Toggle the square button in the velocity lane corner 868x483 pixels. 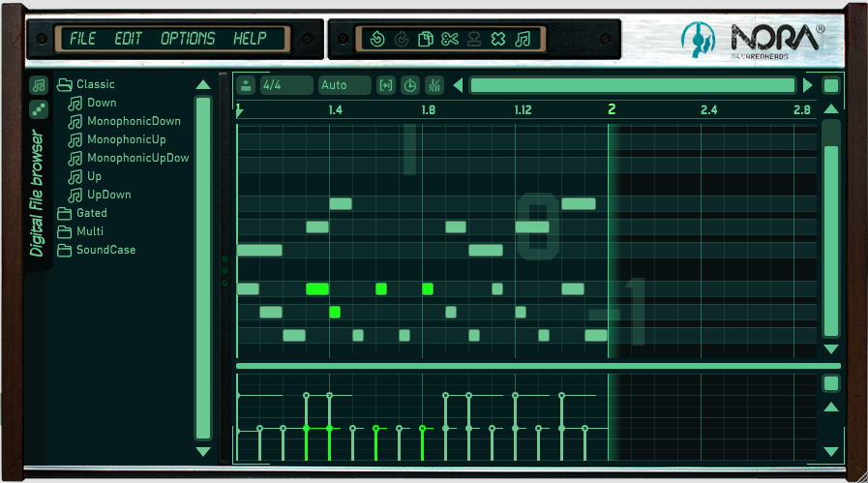pyautogui.click(x=831, y=383)
